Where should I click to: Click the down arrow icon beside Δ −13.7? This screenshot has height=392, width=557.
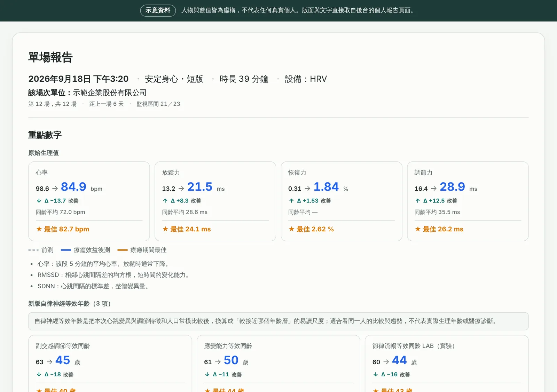(x=39, y=201)
